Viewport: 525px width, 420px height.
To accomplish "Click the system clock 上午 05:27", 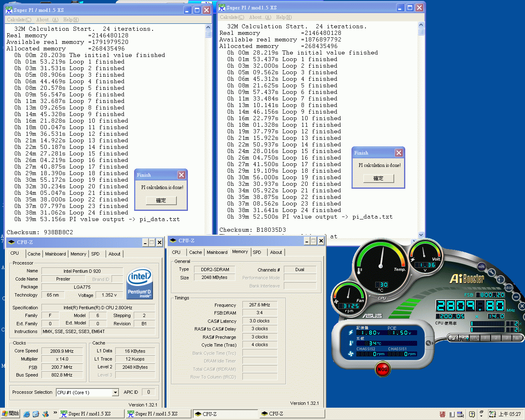I will point(509,414).
